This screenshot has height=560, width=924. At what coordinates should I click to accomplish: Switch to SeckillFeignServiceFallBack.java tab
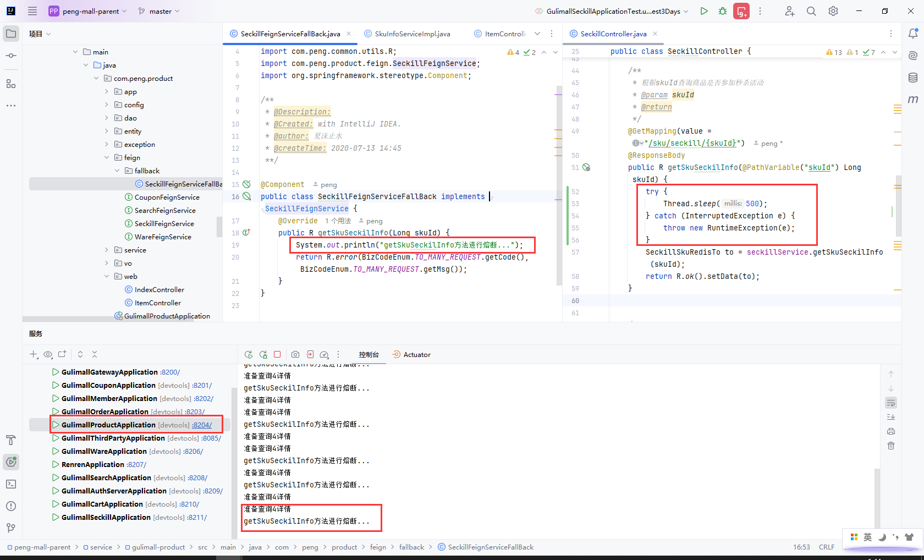point(290,34)
